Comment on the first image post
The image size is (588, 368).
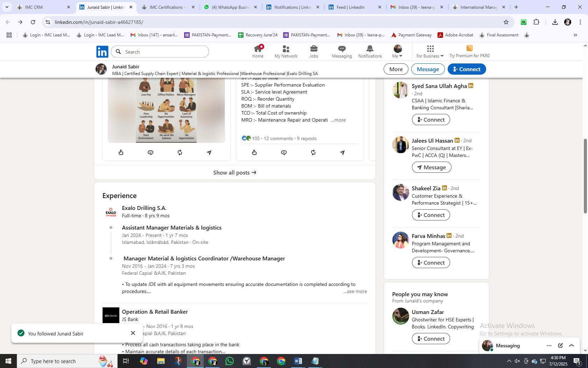[150, 152]
